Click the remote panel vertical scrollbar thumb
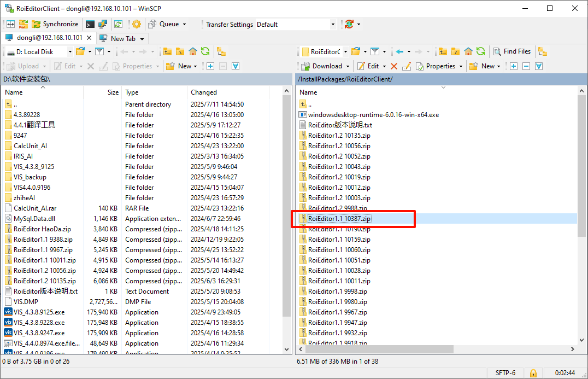The image size is (588, 379). click(x=581, y=165)
